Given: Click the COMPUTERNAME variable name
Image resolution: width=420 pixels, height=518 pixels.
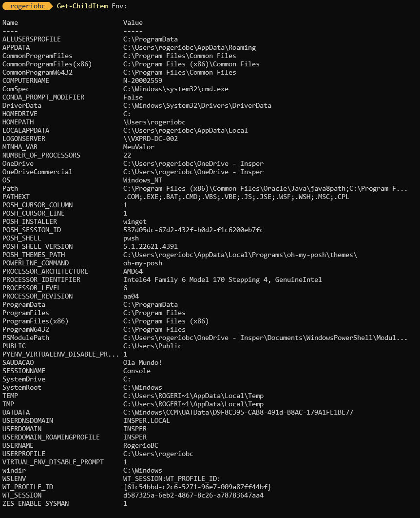Looking at the screenshot, I should [26, 80].
